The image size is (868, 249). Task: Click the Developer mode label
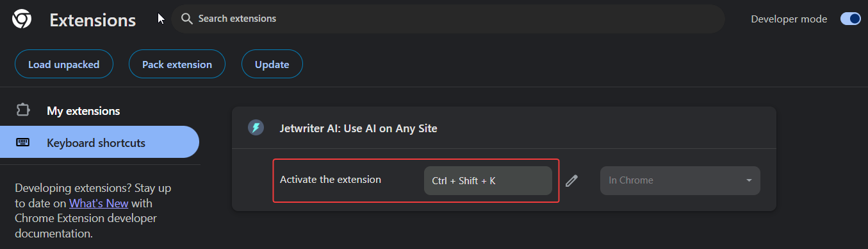tap(789, 19)
